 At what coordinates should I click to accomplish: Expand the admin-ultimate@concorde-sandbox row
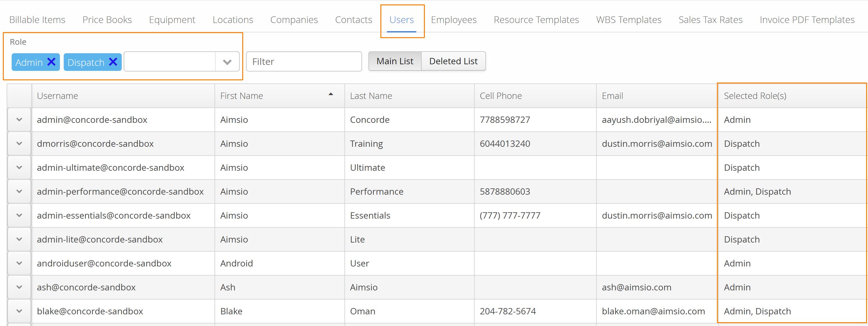[19, 168]
